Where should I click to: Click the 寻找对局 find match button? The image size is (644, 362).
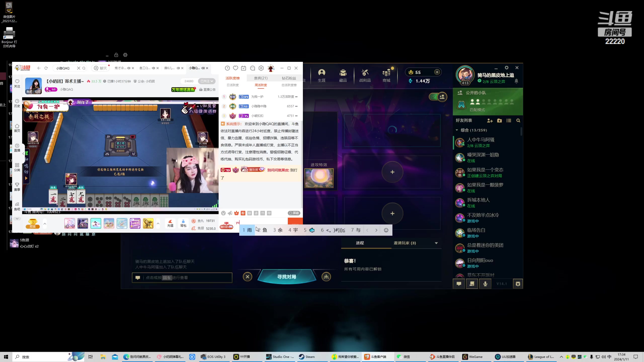tap(287, 277)
